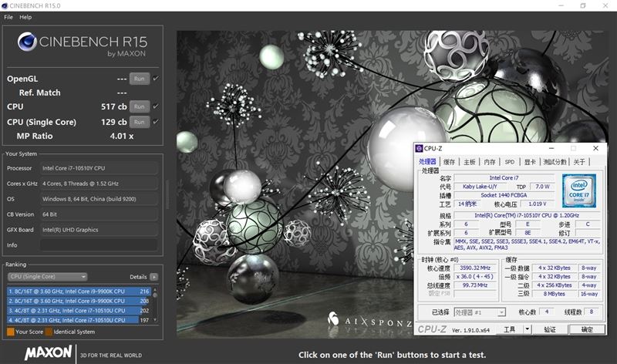This screenshot has height=364, width=617.
Task: Switch to CPU-Z 内存 tab
Action: click(x=490, y=162)
